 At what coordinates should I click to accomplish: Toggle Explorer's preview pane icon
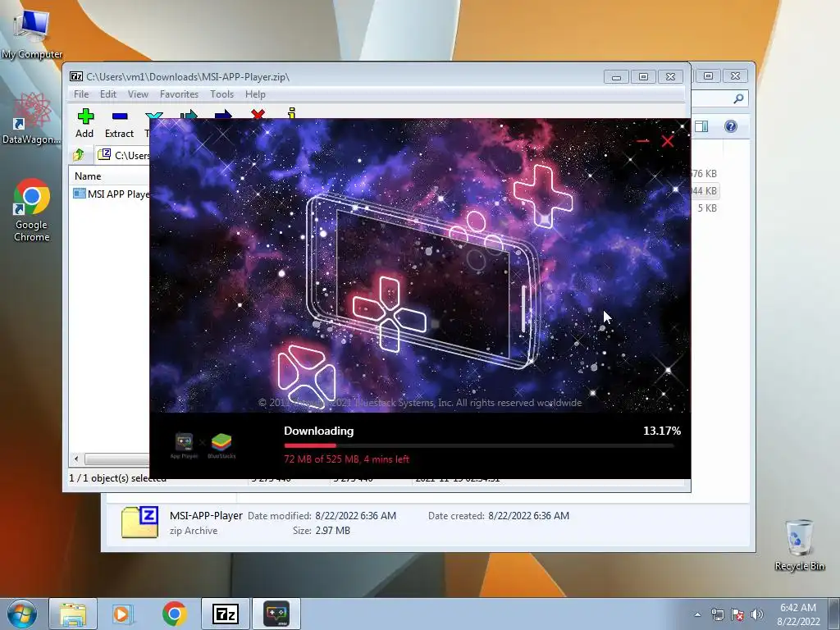[701, 126]
